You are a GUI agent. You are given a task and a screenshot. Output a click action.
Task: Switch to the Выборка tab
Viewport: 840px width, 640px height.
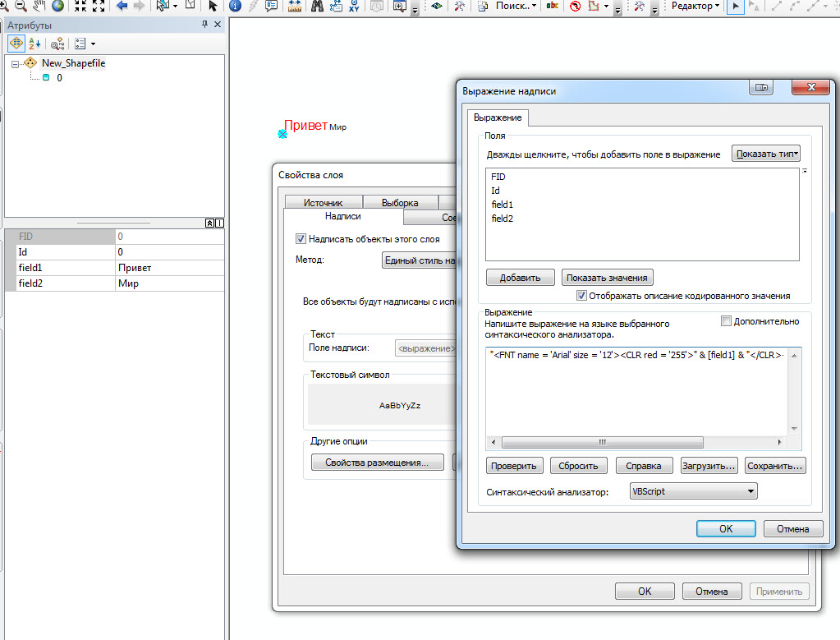pos(400,203)
